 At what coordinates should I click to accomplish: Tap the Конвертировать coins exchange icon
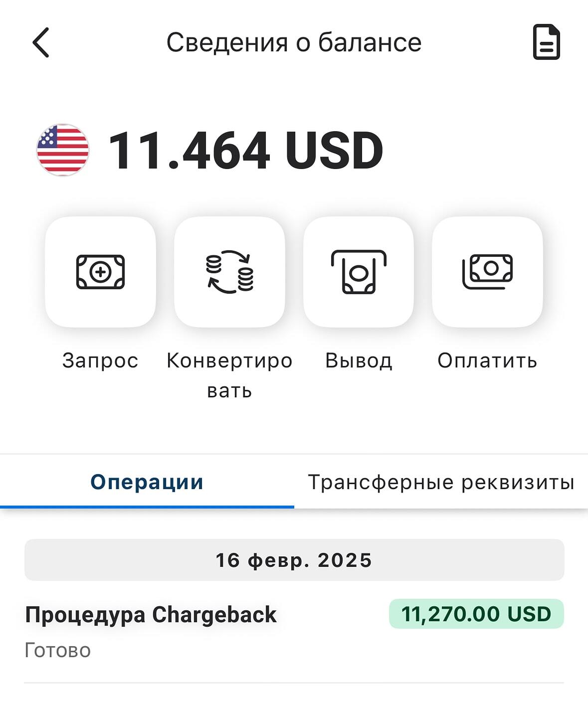tap(229, 272)
